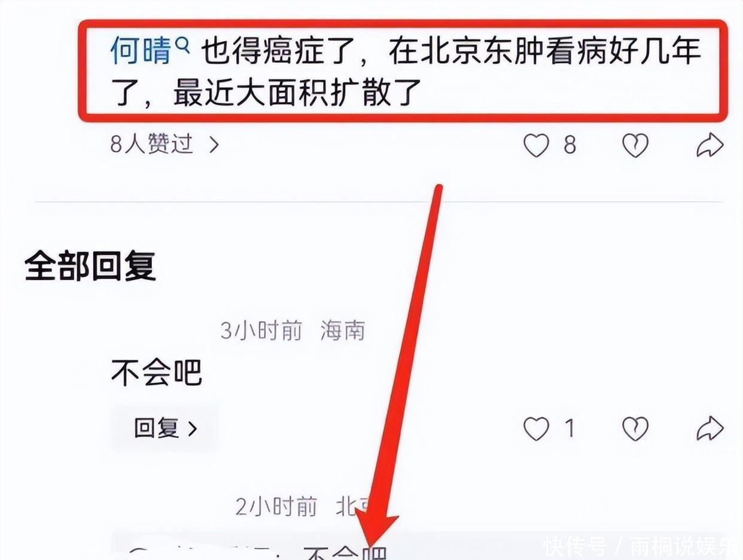The image size is (743, 560).
Task: Open the top comment about 北京东肿
Action: [x=404, y=73]
